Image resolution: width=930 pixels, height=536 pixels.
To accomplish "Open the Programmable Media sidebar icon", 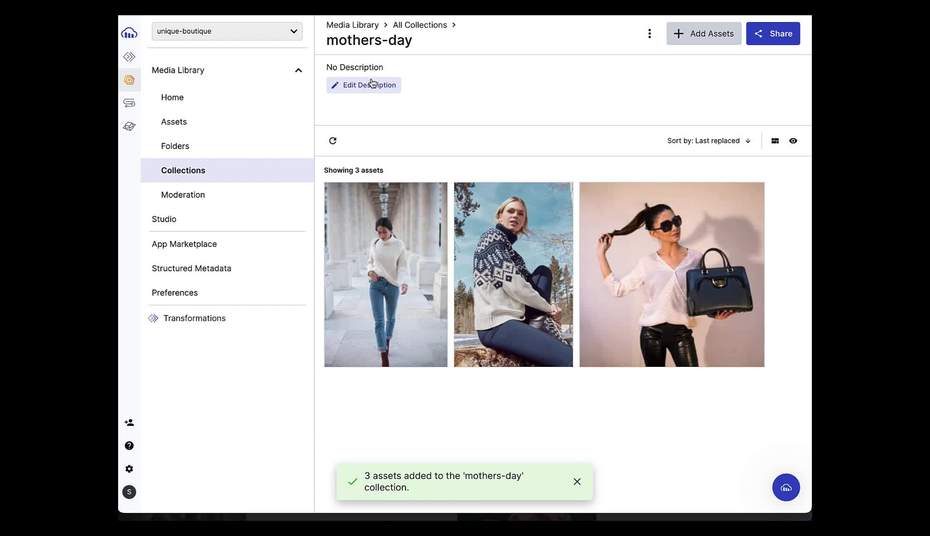I will (129, 57).
